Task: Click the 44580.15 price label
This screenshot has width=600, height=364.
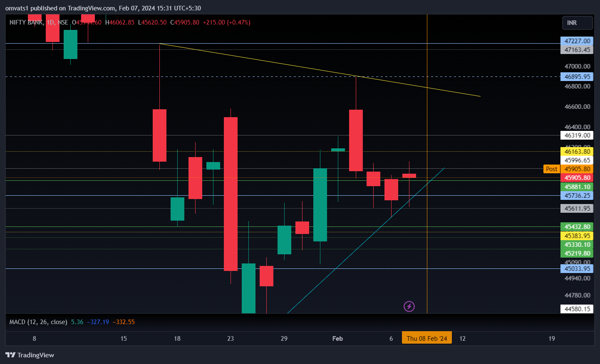Action: pyautogui.click(x=577, y=309)
